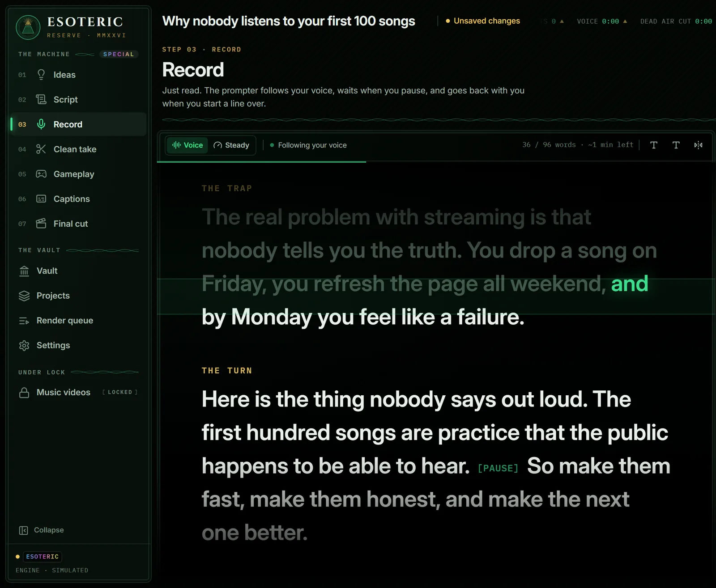The image size is (716, 588).
Task: Collapse the sidebar
Action: 42,530
